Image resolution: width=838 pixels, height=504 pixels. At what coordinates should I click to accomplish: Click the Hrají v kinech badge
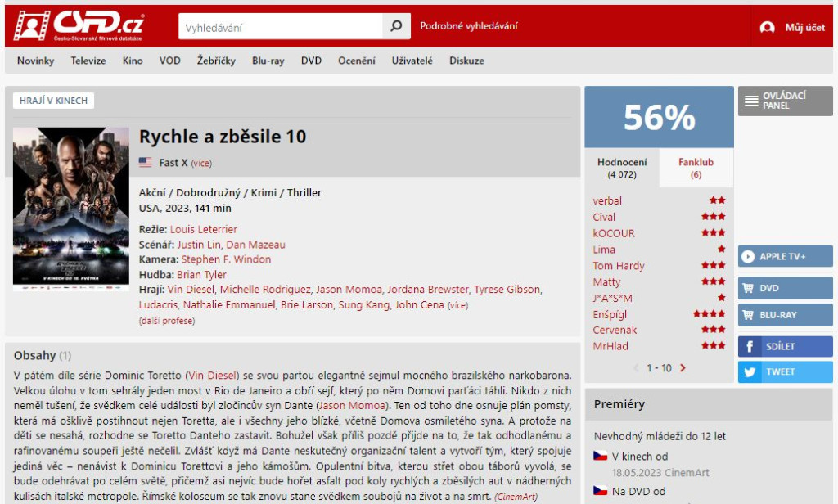53,101
